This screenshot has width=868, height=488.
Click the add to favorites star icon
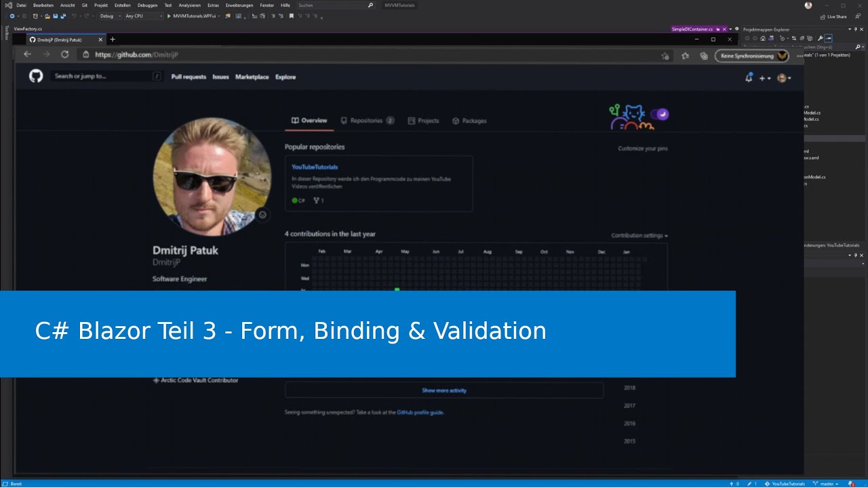(x=665, y=56)
